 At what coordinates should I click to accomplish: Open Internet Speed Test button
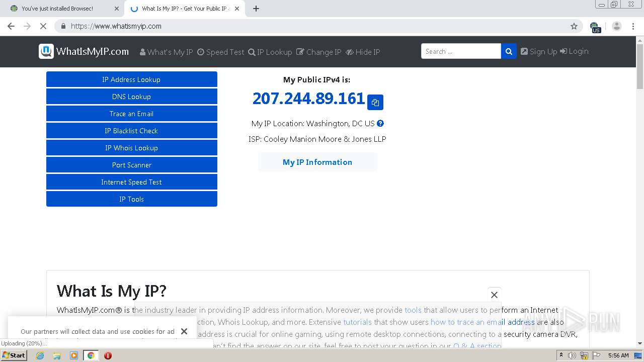click(x=132, y=182)
